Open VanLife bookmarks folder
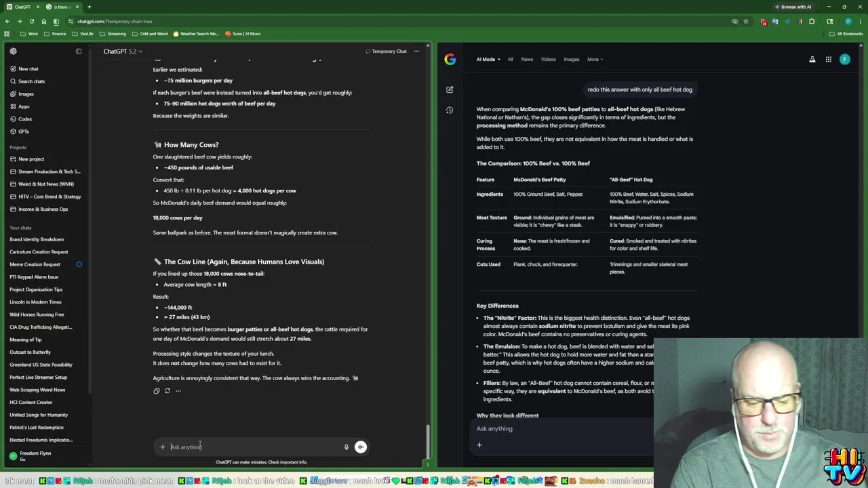The height and width of the screenshot is (488, 868). [x=83, y=34]
